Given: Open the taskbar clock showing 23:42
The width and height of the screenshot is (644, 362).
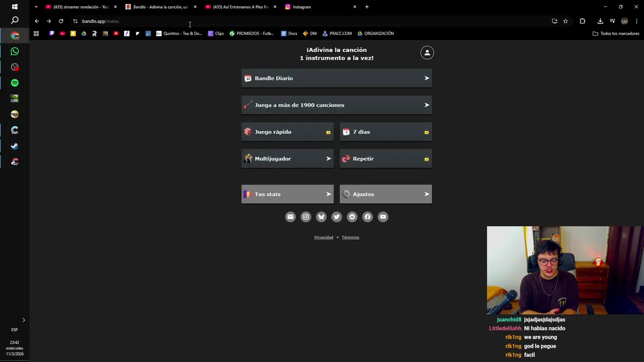Looking at the screenshot, I should (15, 348).
